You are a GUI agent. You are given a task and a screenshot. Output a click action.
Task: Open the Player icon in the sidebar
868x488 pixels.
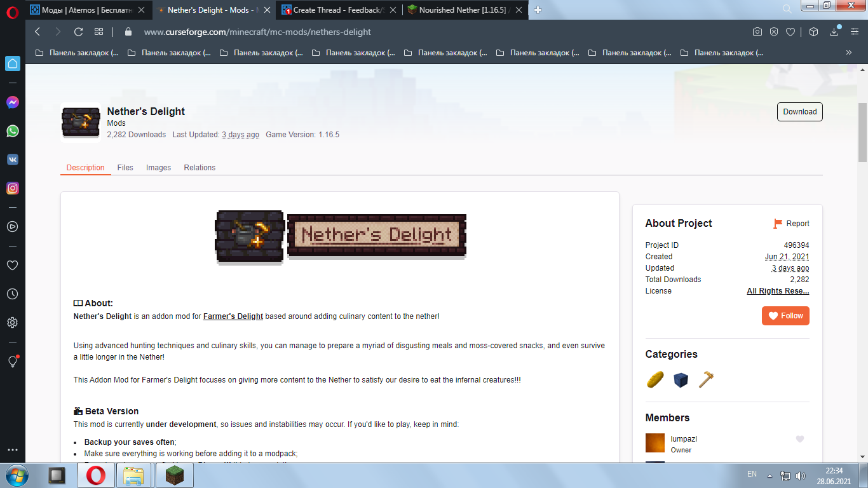click(x=12, y=226)
